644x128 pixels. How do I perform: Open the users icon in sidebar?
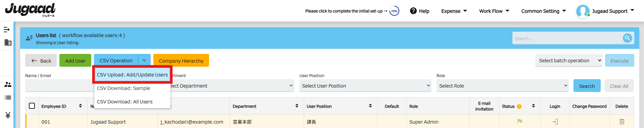pyautogui.click(x=8, y=85)
